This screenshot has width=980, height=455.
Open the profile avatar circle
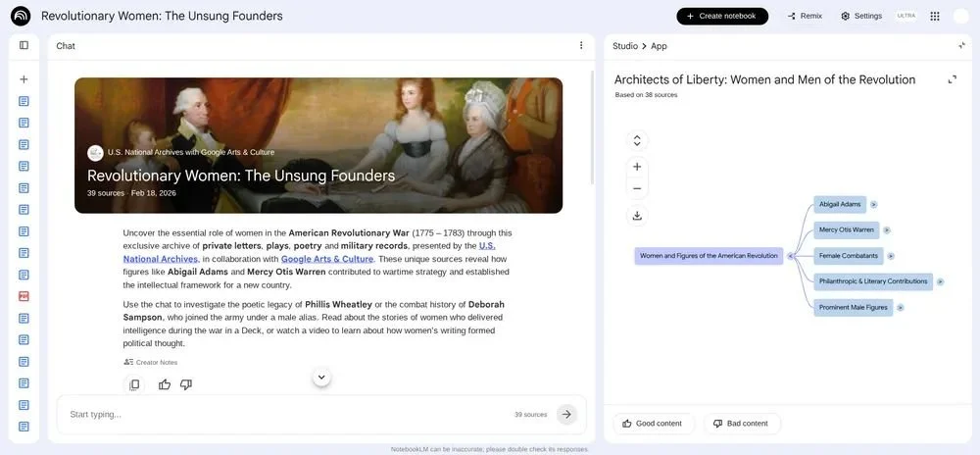point(960,17)
